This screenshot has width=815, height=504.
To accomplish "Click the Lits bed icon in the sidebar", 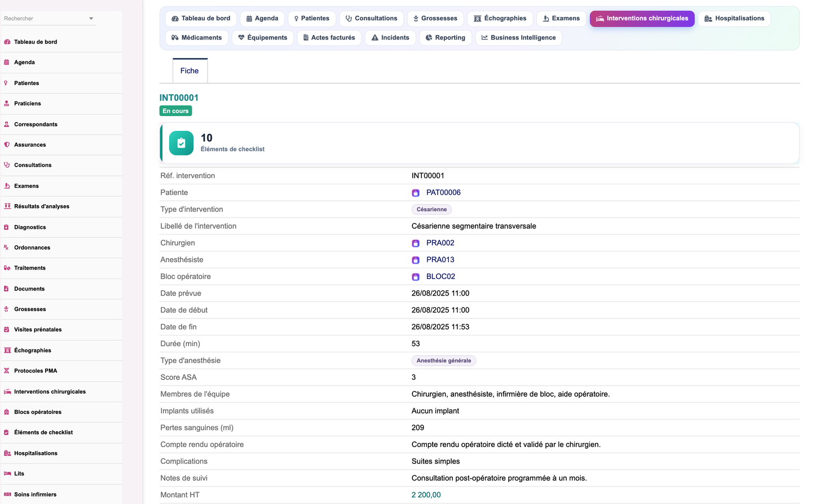I will coord(7,474).
